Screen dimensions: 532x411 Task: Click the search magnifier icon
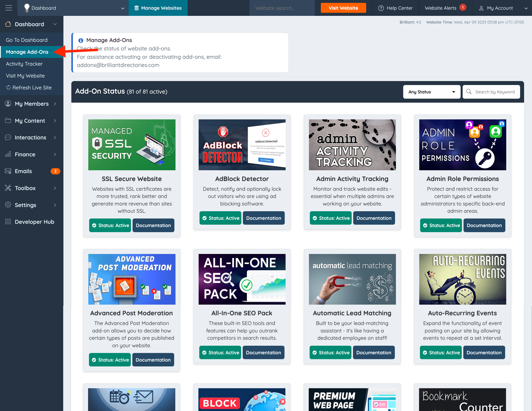pos(468,92)
